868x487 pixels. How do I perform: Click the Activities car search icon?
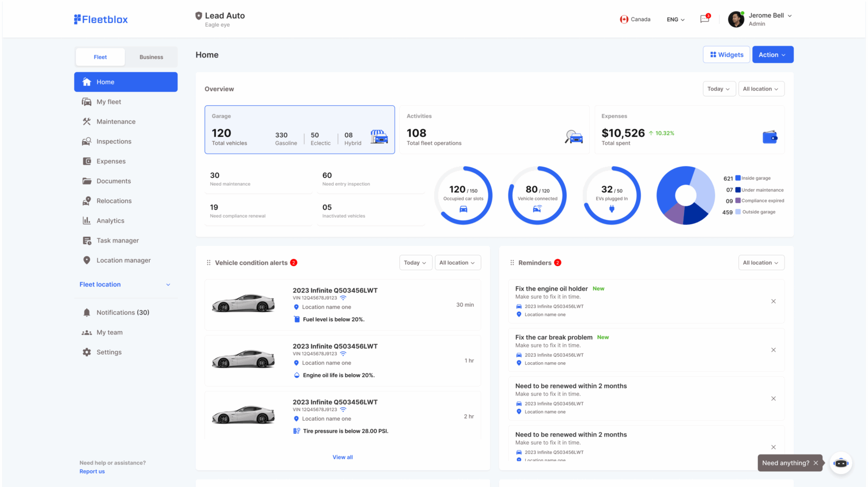tap(573, 137)
